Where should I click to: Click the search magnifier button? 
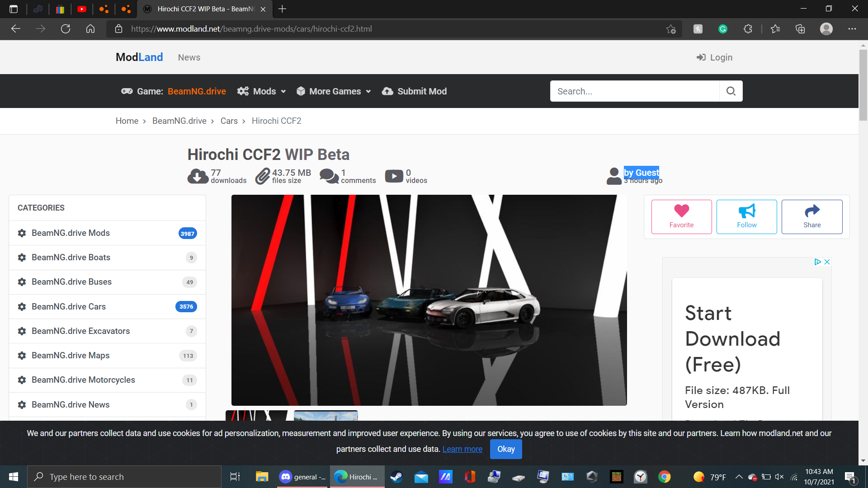(731, 91)
